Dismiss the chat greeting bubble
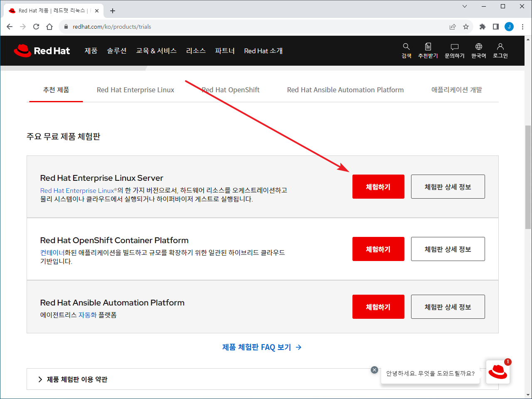 point(374,370)
